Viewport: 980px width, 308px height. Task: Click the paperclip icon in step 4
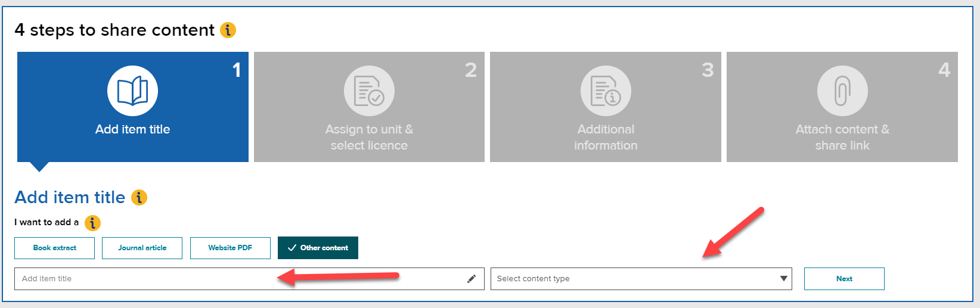click(x=842, y=91)
